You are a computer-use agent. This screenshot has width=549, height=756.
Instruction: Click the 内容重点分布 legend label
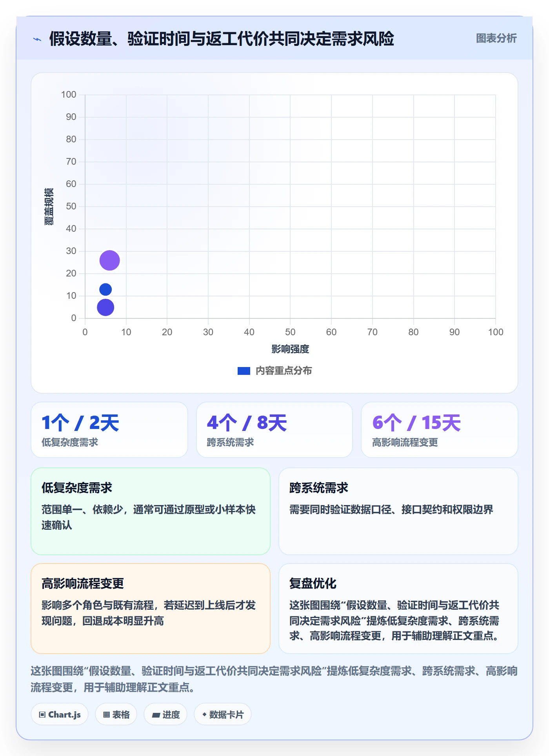pos(284,371)
